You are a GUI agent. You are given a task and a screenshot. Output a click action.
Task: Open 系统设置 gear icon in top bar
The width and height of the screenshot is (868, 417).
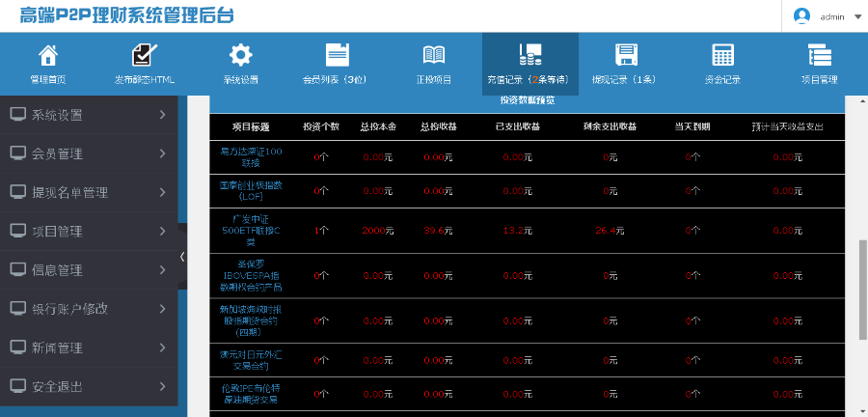pos(241,55)
